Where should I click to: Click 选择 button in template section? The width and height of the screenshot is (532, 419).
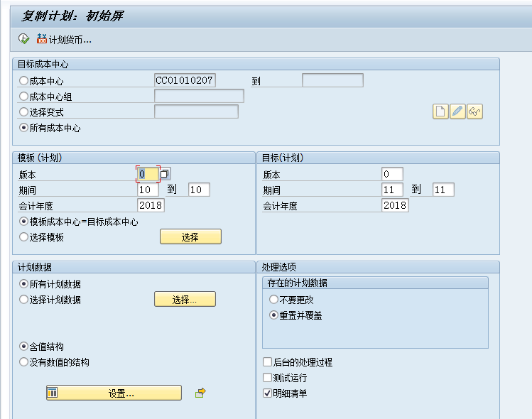pos(190,237)
